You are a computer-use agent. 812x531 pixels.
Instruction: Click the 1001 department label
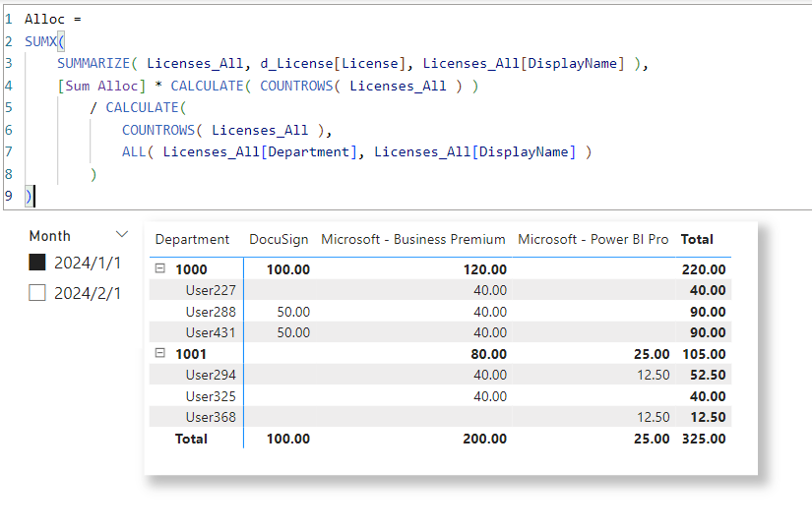click(x=191, y=354)
